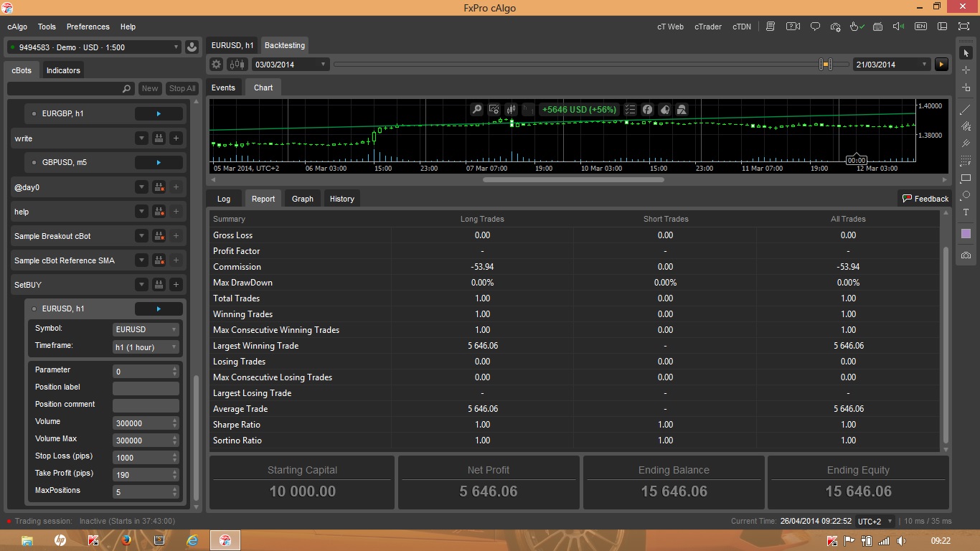The image size is (980, 551).
Task: Build the write cBot
Action: click(159, 138)
